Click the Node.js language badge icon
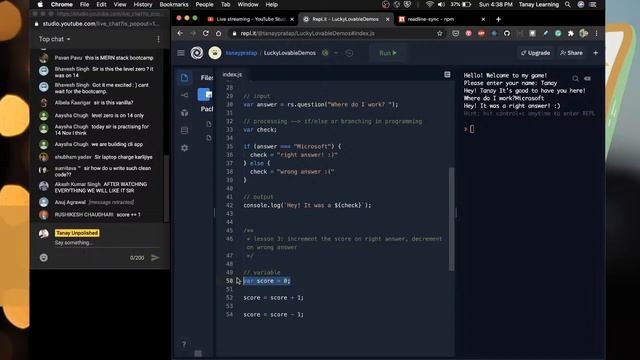640x360 pixels. tap(325, 53)
